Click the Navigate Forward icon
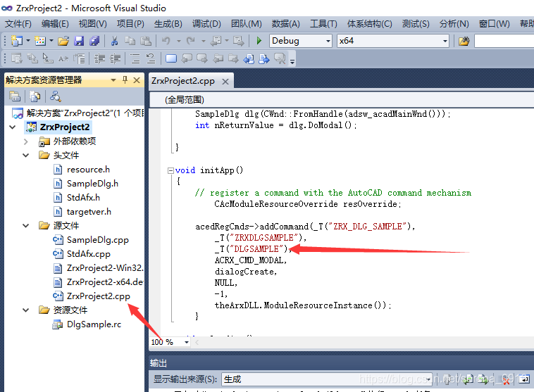 [x=238, y=41]
